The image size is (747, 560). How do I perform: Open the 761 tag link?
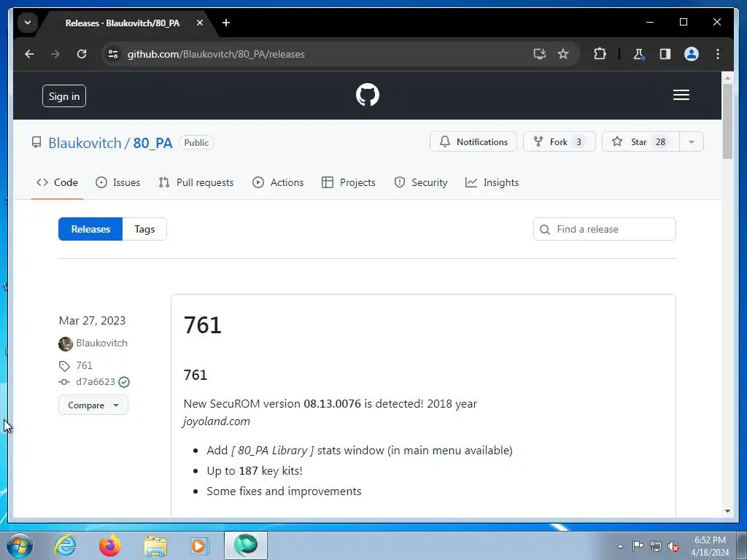(x=85, y=365)
